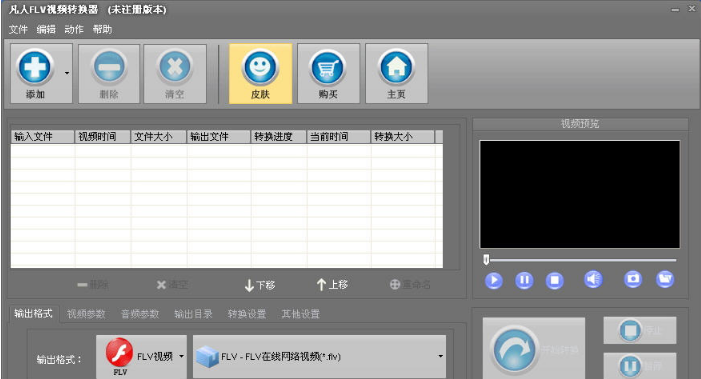Play the video preview
The height and width of the screenshot is (379, 701).
[x=494, y=281]
